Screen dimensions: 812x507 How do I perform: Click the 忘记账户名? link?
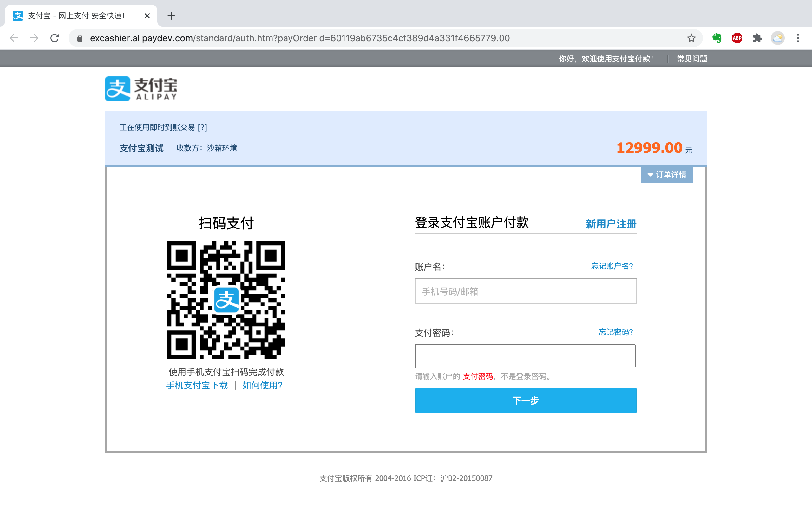coord(612,266)
